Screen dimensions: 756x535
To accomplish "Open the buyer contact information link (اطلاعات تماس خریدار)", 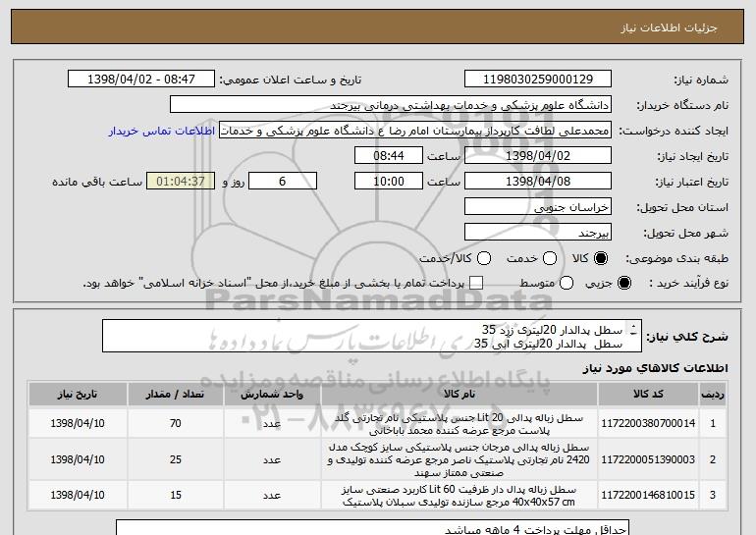I will point(162,132).
